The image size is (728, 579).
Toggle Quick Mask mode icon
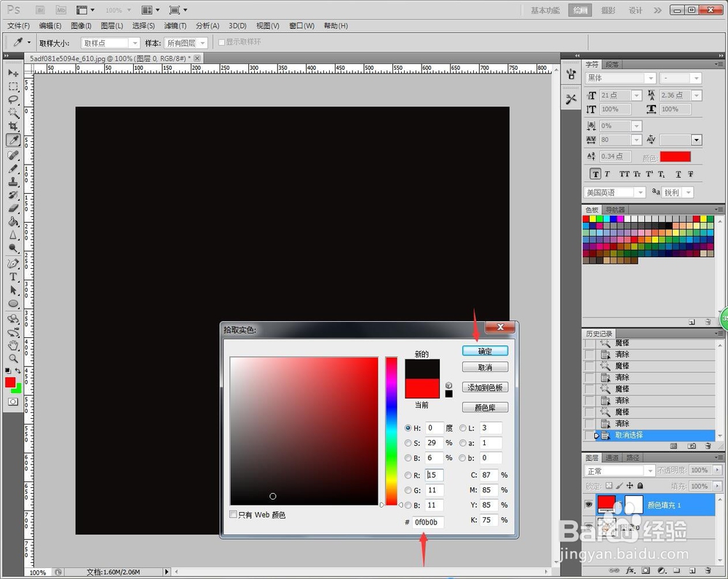pos(13,401)
